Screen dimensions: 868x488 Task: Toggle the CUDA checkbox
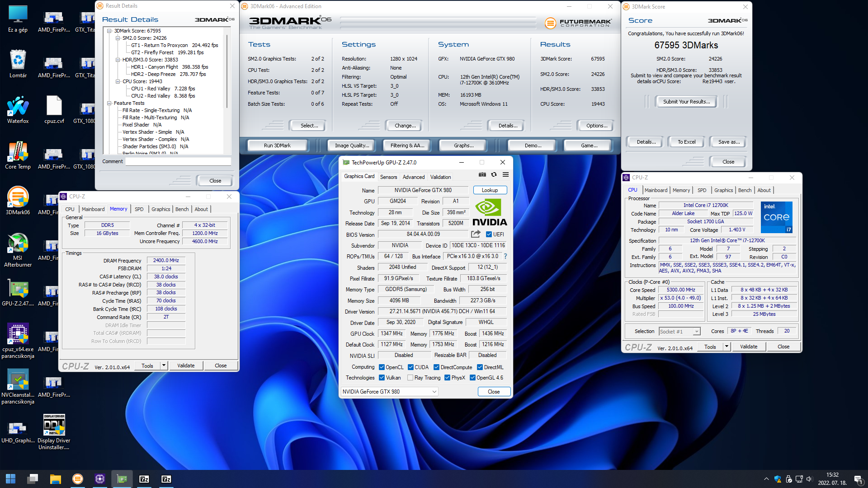[x=410, y=367]
